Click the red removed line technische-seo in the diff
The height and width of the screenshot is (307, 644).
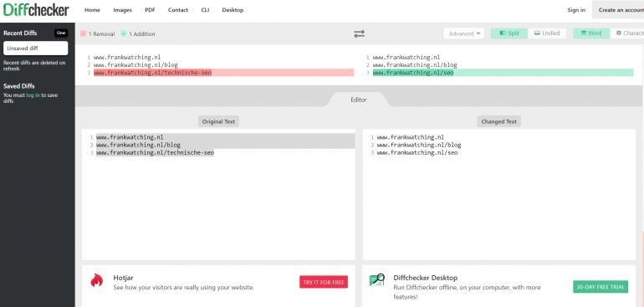coord(224,73)
